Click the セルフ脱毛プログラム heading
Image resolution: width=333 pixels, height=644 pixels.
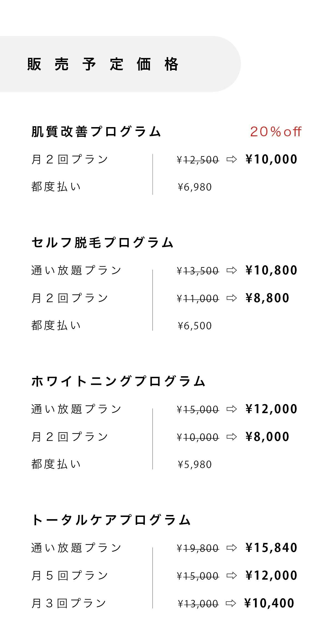(102, 243)
